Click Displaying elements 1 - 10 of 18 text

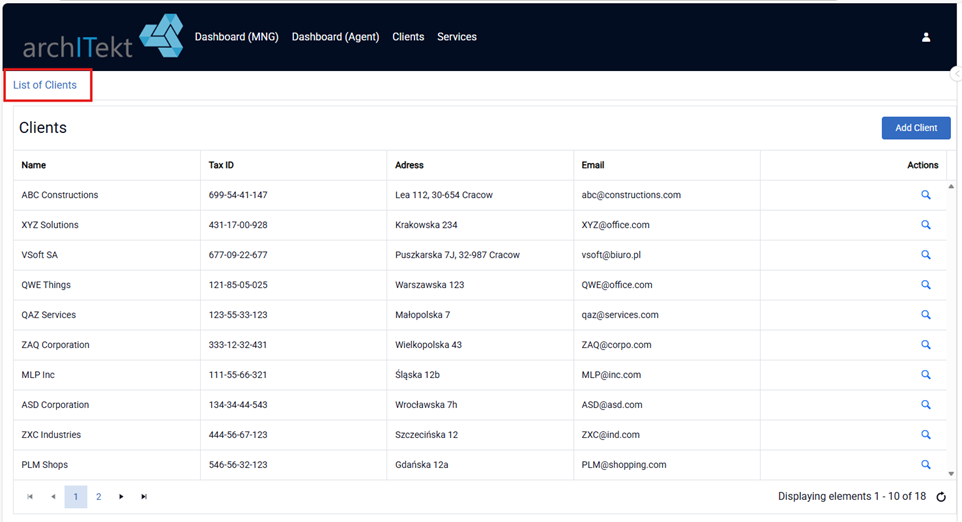(x=852, y=496)
